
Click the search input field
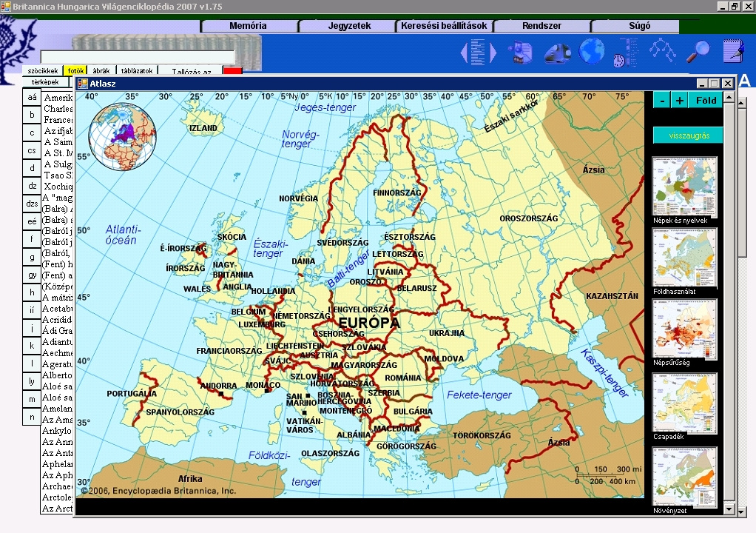coord(138,57)
